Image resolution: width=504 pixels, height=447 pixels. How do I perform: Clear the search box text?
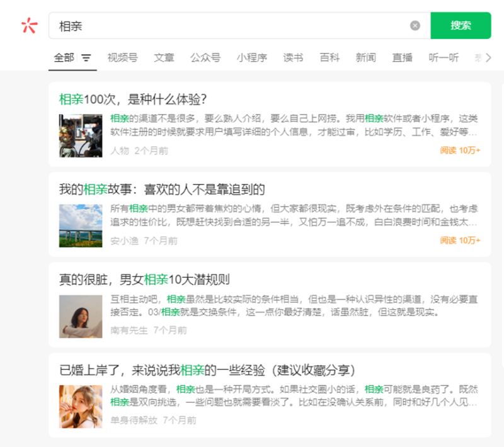pyautogui.click(x=415, y=26)
